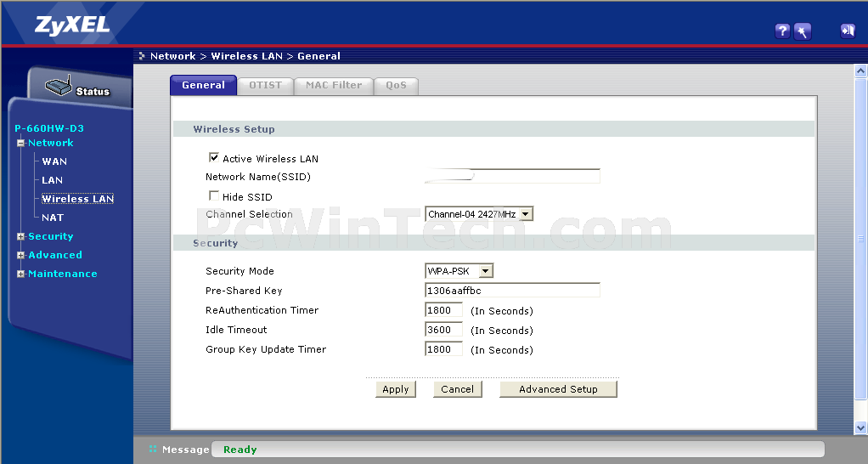Click the Maintenance menu label

[63, 274]
